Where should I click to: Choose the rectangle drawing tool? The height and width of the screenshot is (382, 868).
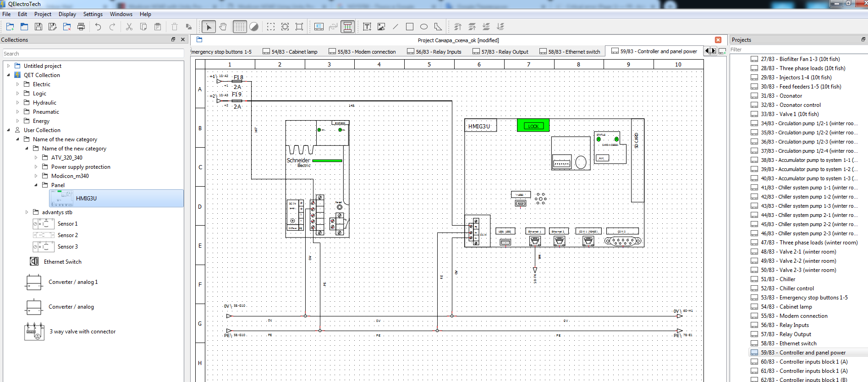click(x=410, y=27)
